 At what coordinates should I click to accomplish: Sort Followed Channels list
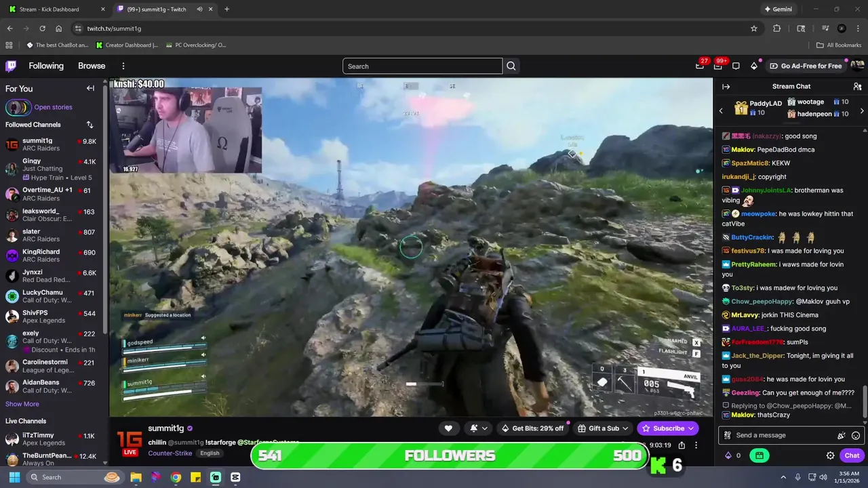[90, 125]
